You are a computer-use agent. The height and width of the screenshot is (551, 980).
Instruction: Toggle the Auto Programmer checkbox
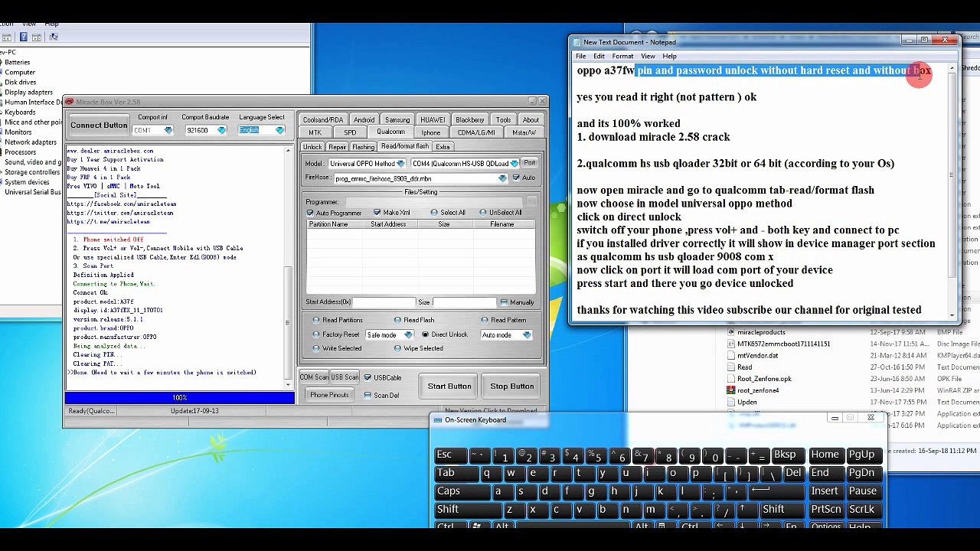click(310, 213)
